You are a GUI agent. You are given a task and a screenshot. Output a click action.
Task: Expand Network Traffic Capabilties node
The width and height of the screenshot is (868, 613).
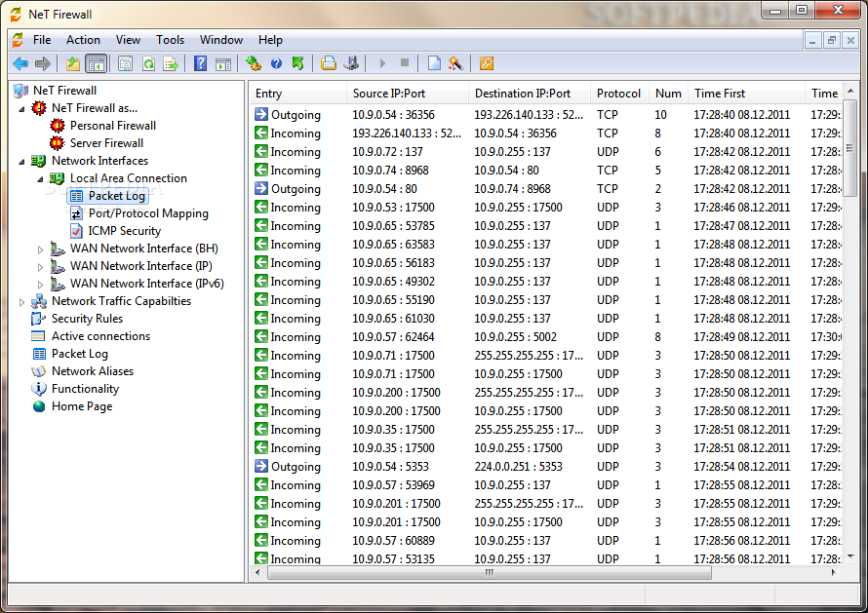(x=21, y=302)
